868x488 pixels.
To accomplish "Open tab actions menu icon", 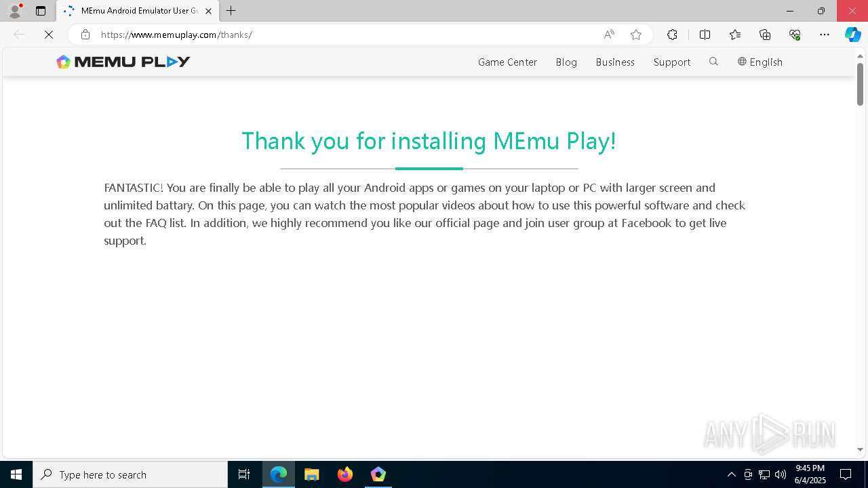I will pyautogui.click(x=41, y=11).
